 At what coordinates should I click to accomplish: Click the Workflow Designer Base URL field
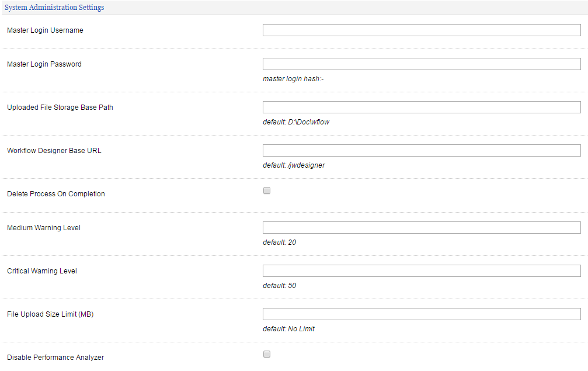[422, 151]
